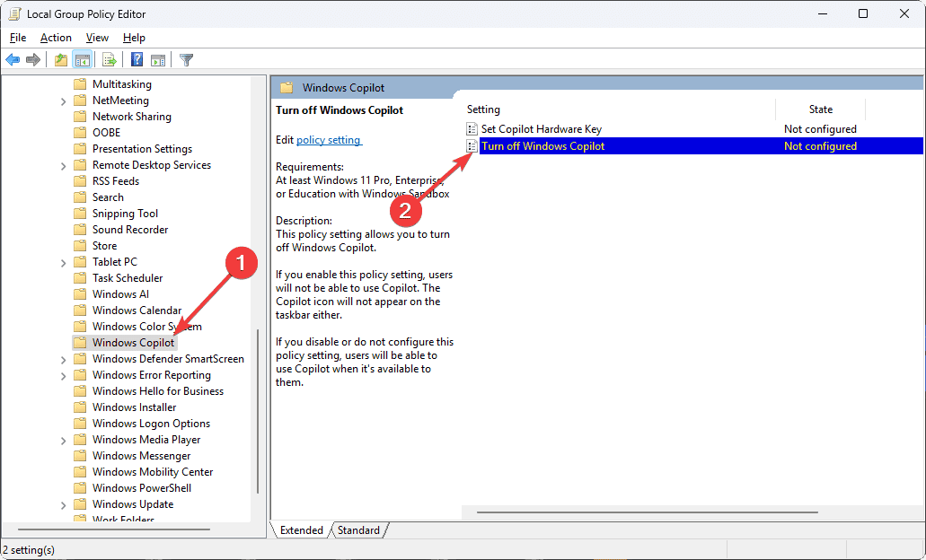Image resolution: width=926 pixels, height=560 pixels.
Task: Open the View menu
Action: click(97, 37)
